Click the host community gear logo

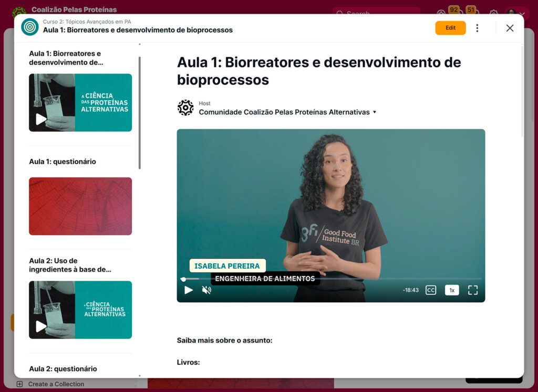[x=185, y=108]
